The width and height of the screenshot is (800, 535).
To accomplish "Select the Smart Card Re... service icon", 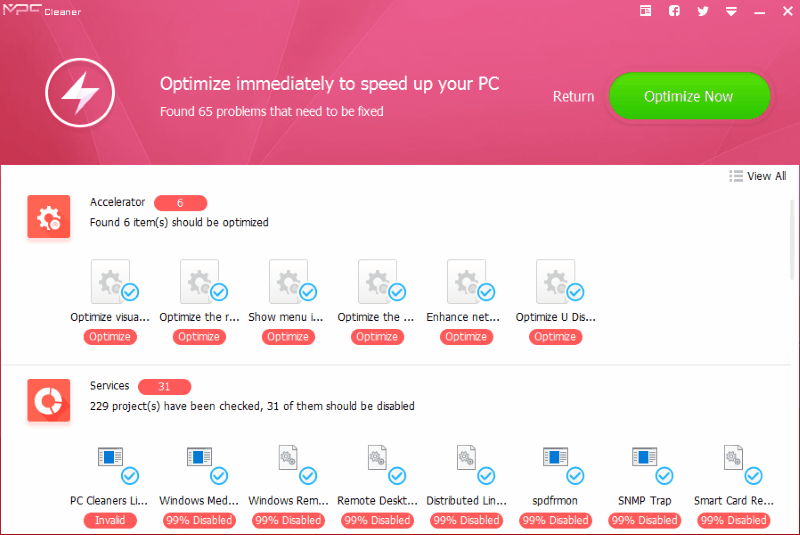I will pos(733,457).
